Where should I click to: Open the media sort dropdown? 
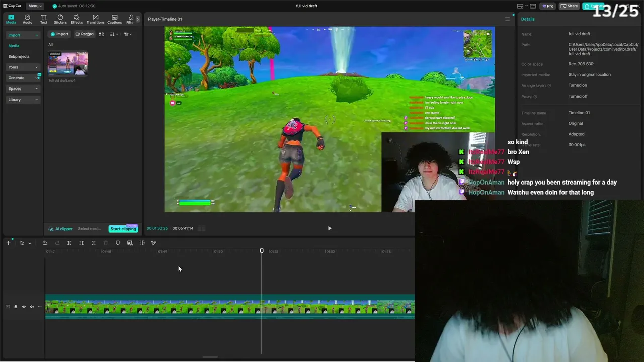pos(114,34)
